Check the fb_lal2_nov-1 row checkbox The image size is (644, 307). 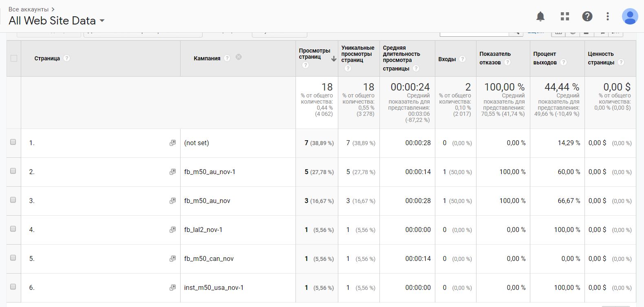click(x=13, y=229)
